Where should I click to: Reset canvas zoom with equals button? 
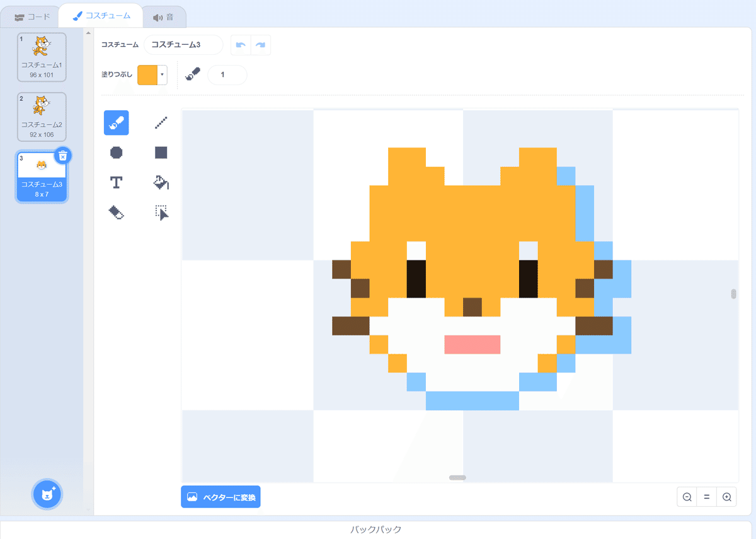coord(707,497)
